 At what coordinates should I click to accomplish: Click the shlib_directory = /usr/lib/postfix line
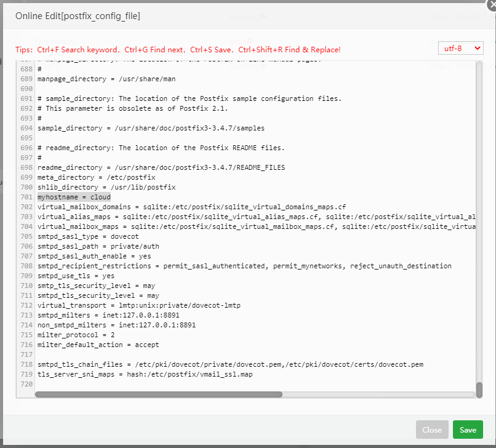click(106, 187)
